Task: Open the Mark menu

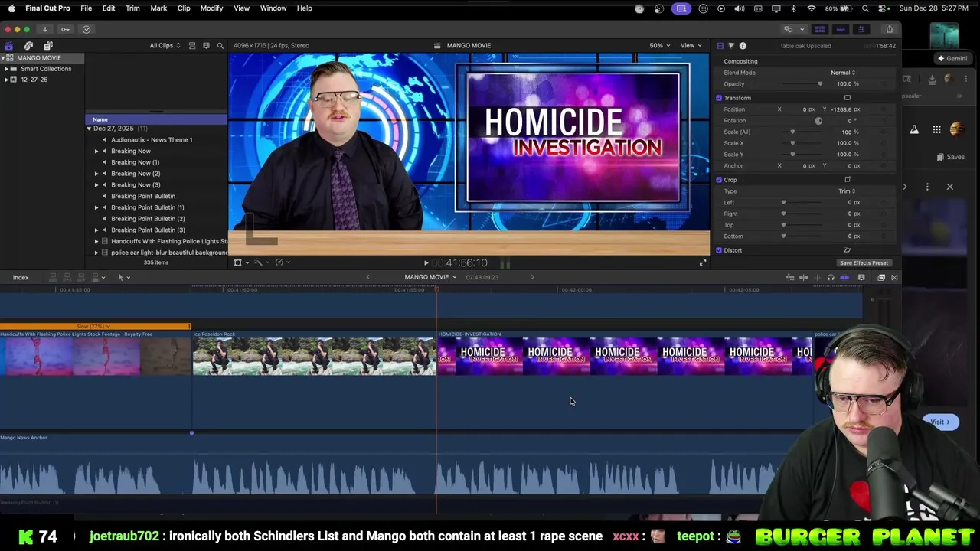Action: [158, 8]
